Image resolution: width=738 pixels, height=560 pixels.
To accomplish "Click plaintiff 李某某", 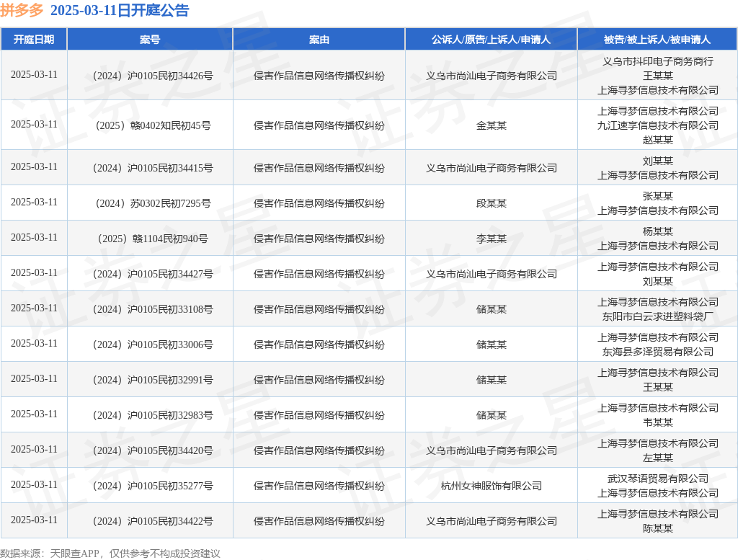I will 492,239.
